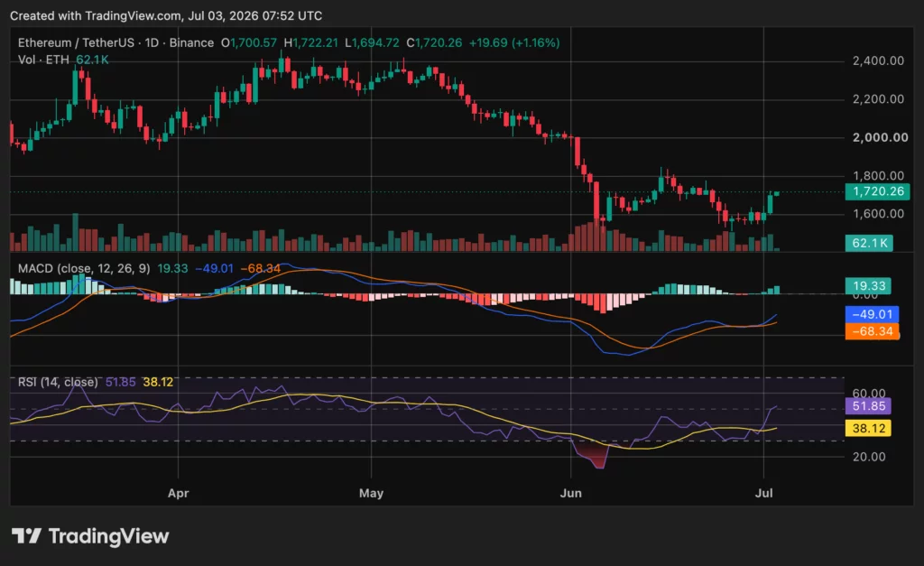Click the 20.00 RSI axis label
The width and height of the screenshot is (924, 566).
click(869, 457)
